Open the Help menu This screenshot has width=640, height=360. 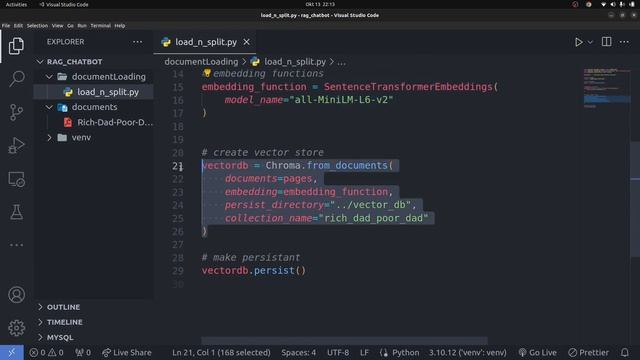click(120, 25)
